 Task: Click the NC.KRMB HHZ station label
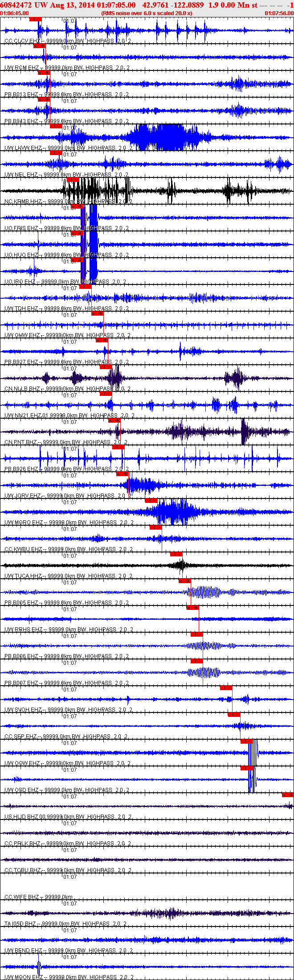pos(23,202)
